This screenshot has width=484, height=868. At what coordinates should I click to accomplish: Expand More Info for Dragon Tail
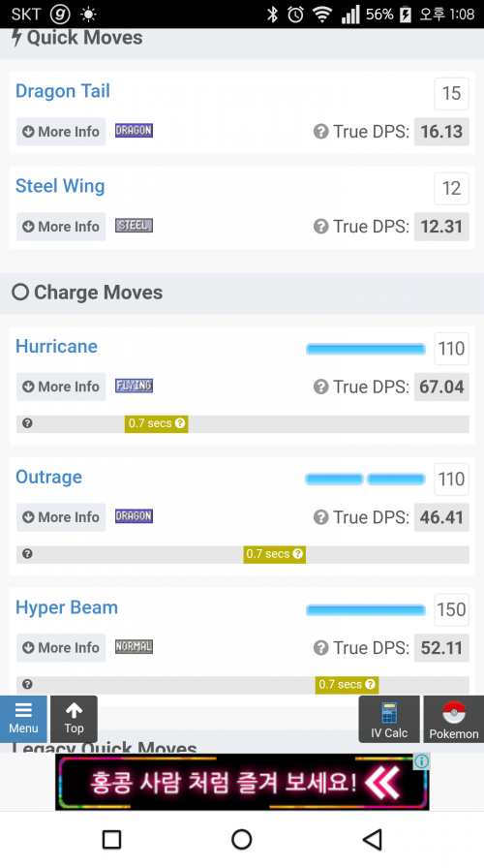tap(61, 132)
